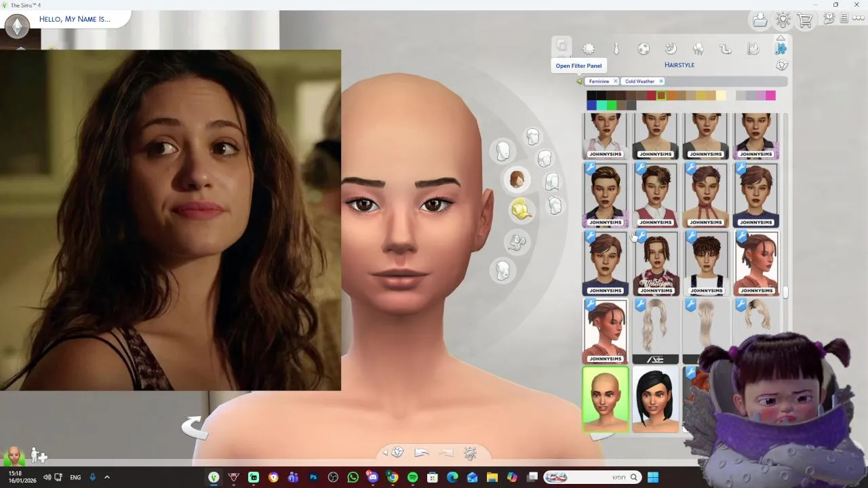Select the JohnnySims hairstyle with Mallage shirt

[x=656, y=263]
